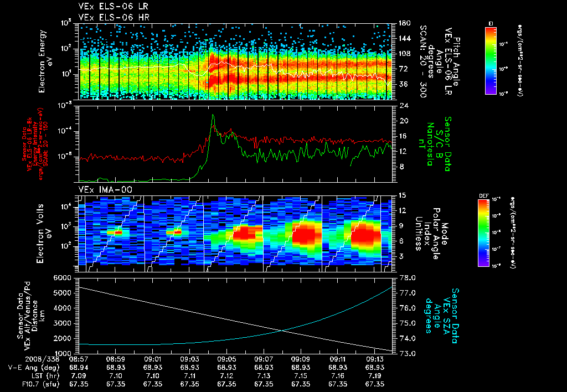Image resolution: width=567 pixels, height=392 pixels.
Task: Click the 5000 km altitude tick
Action: (x=62, y=293)
